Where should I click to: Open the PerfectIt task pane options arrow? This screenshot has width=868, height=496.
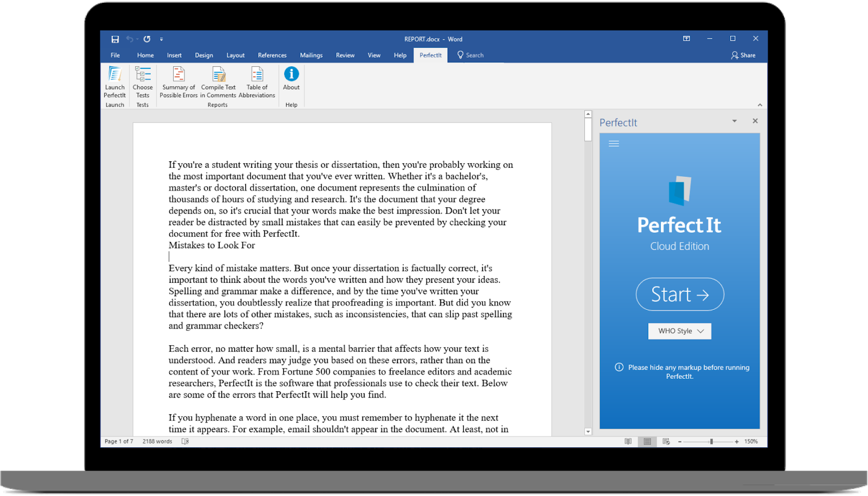(x=735, y=121)
